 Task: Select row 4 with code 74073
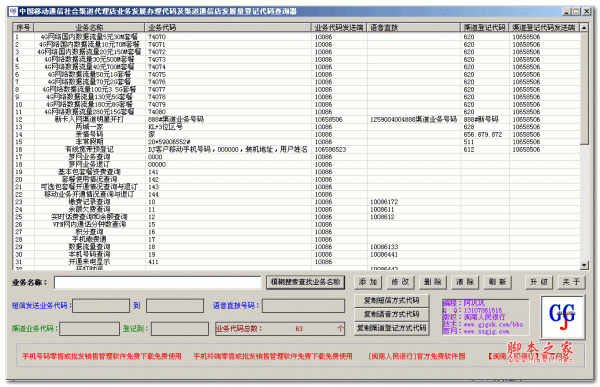pyautogui.click(x=297, y=60)
